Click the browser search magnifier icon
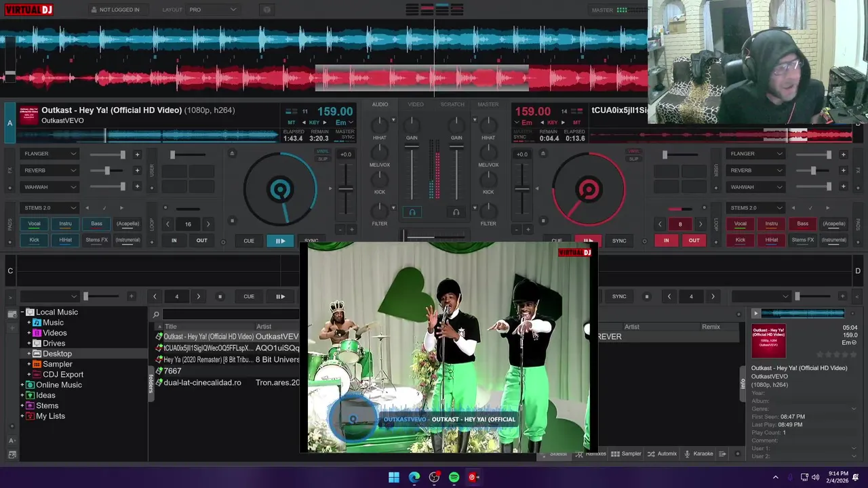The width and height of the screenshot is (868, 488). click(x=156, y=314)
